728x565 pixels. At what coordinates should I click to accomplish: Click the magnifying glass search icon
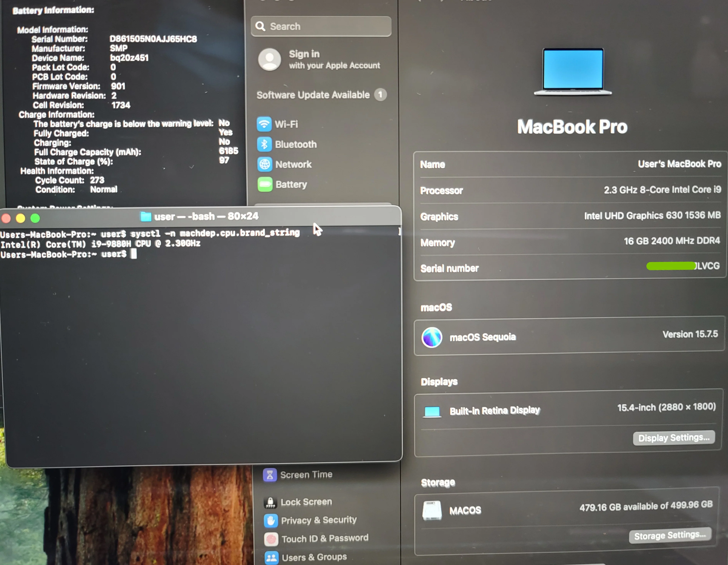260,26
